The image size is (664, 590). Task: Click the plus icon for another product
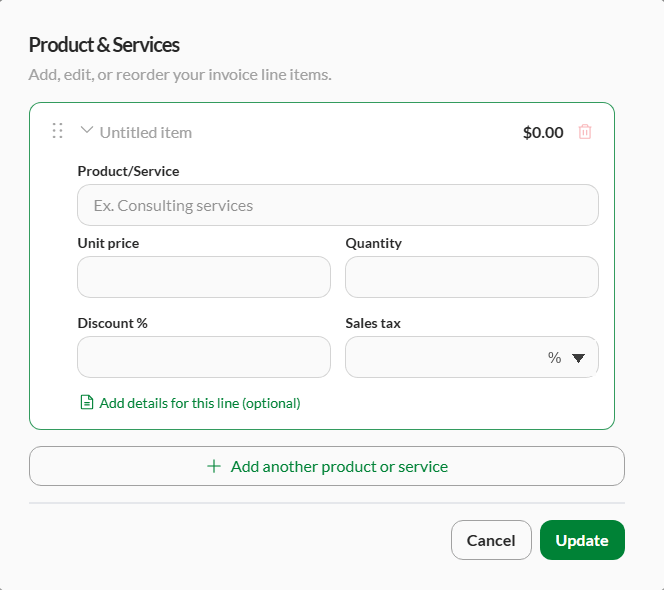click(x=214, y=466)
